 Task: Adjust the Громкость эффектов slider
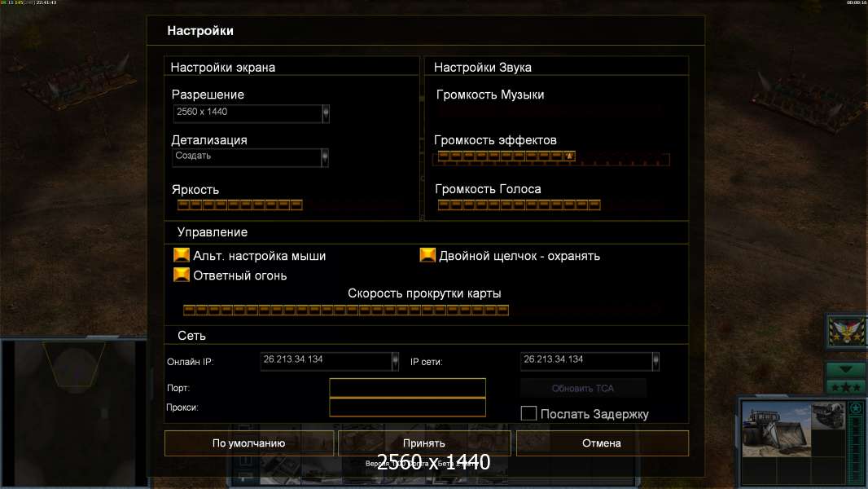tap(551, 159)
